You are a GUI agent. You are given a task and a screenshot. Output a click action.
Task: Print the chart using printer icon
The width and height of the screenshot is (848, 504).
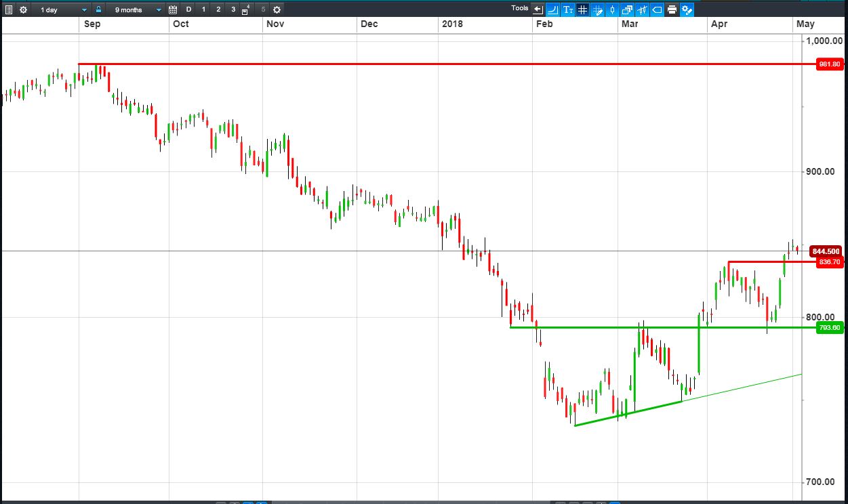pos(672,9)
